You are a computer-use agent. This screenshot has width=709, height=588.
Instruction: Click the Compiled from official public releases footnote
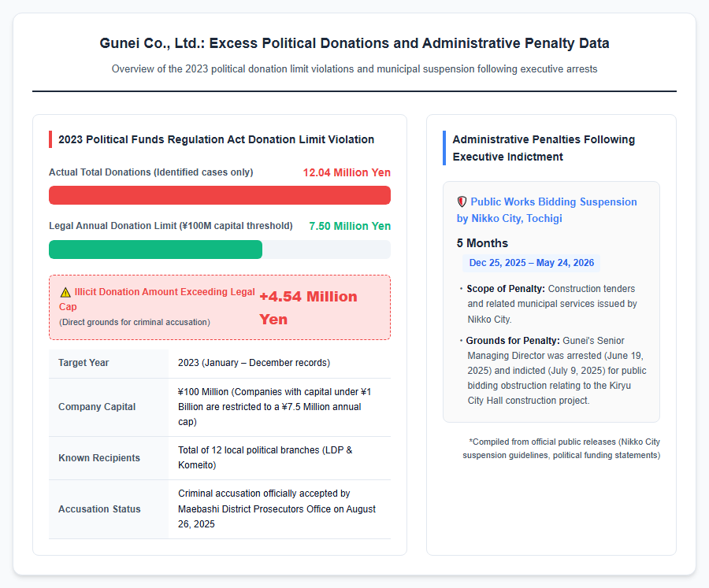pyautogui.click(x=561, y=449)
